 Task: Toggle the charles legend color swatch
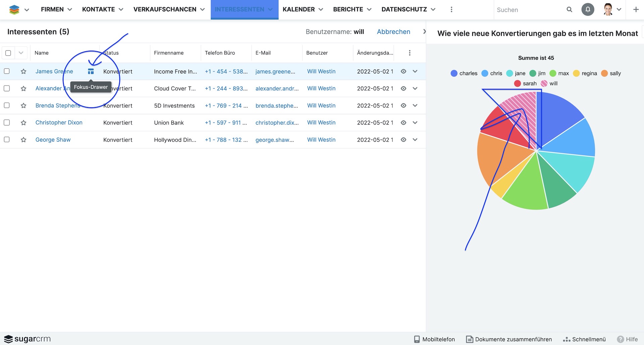454,73
